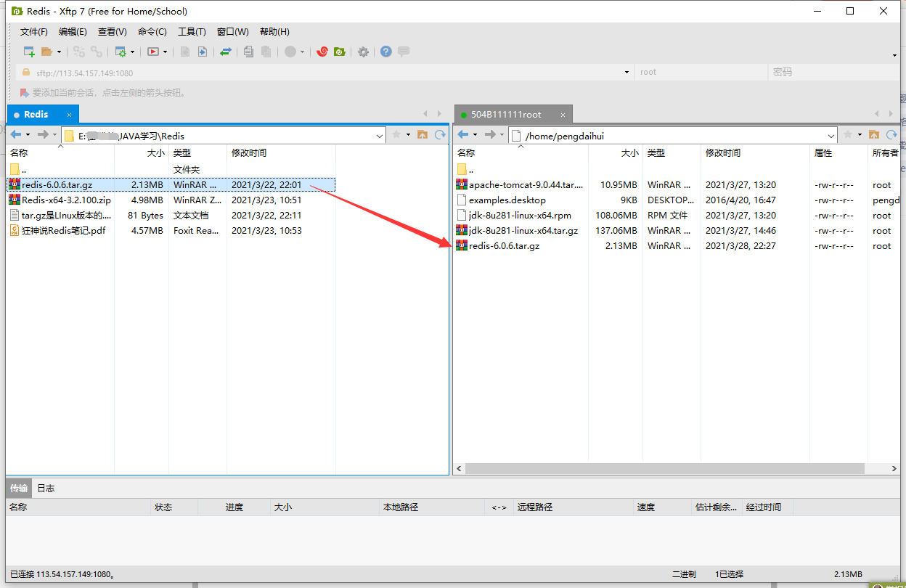Select jdk-8u281-linux-x64.rpm in remote pane
The width and height of the screenshot is (906, 588).
coord(677,216)
